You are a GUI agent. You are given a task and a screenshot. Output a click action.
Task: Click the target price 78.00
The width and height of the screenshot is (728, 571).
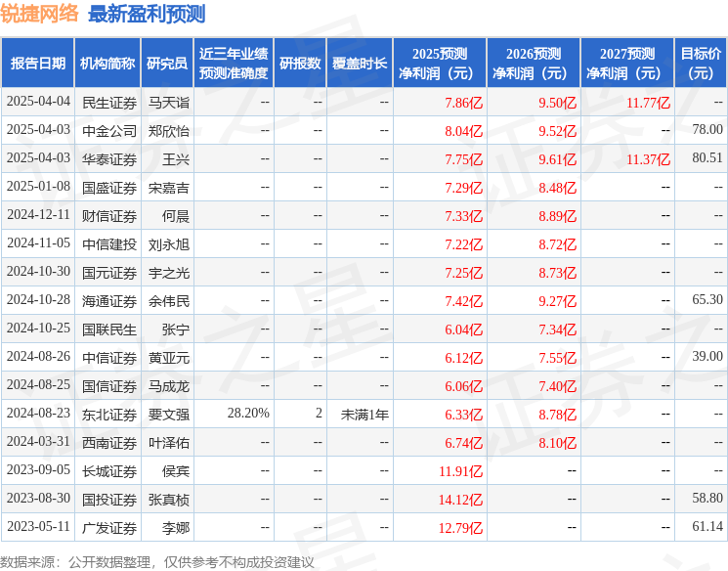click(707, 130)
